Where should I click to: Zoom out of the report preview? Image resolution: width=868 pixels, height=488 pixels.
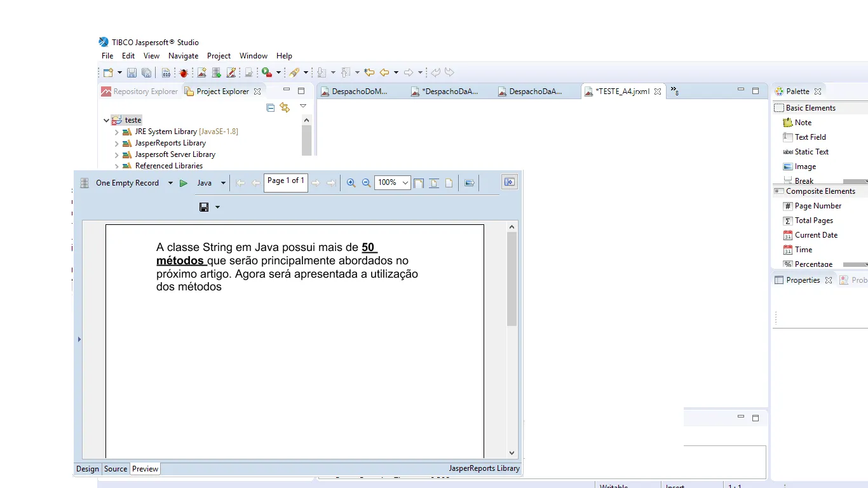pos(366,183)
